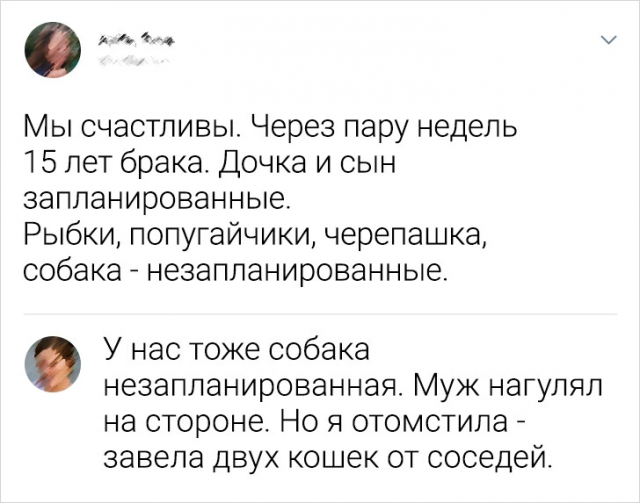Open the original poster's profile avatar
640x503 pixels.
tap(53, 50)
